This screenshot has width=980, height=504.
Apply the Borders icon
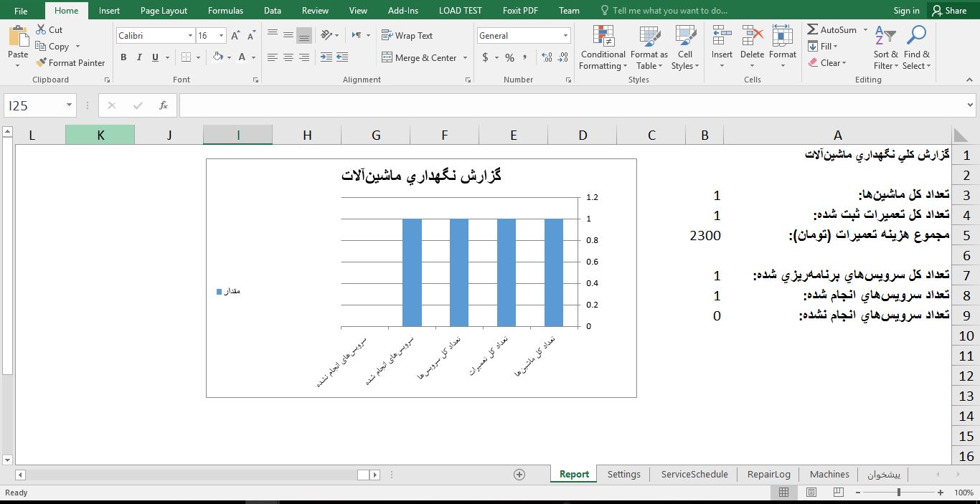(x=187, y=57)
